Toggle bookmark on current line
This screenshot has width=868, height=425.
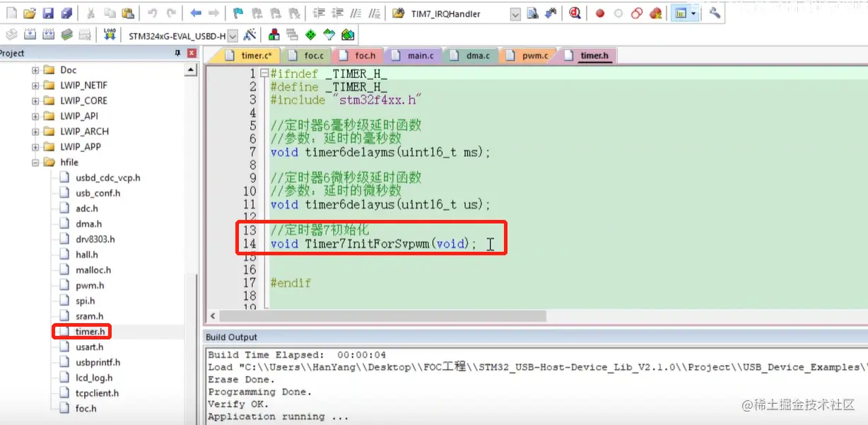[x=238, y=13]
